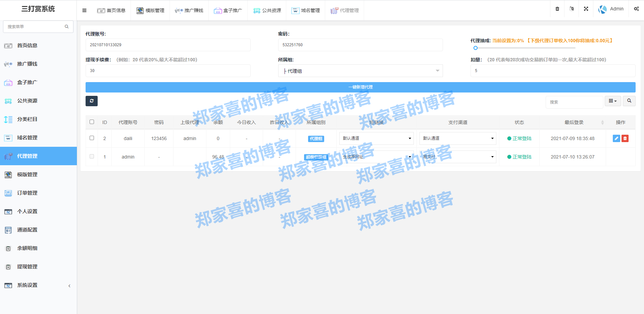Open daili row 短链接 默认通道 dropdown

click(377, 138)
